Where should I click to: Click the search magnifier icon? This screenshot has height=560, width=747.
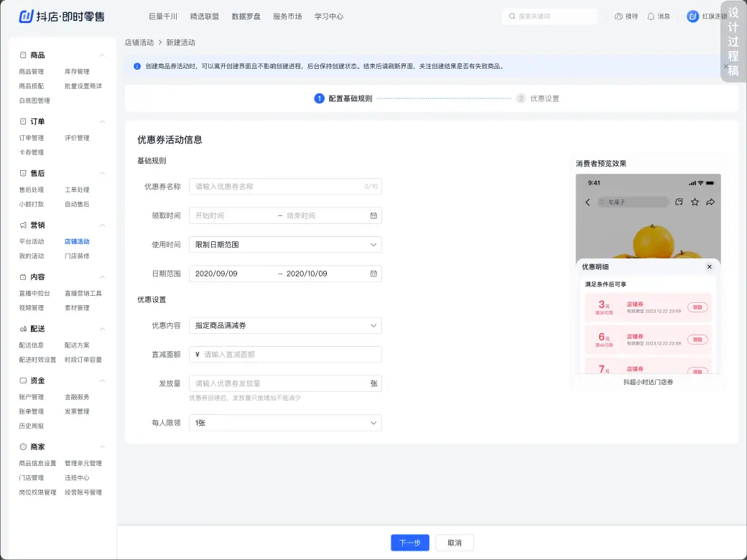(512, 17)
